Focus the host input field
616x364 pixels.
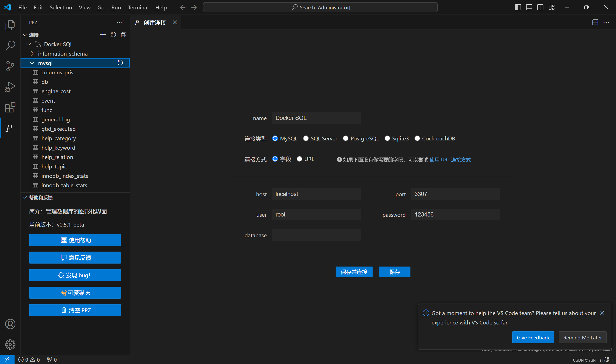pos(317,194)
